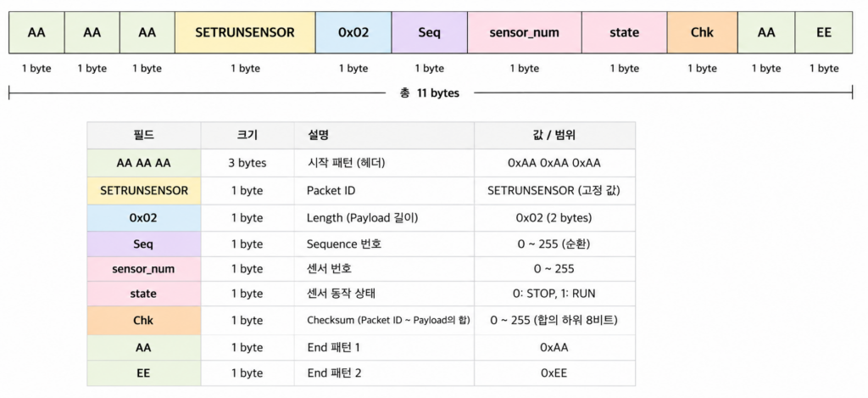
Task: Select the "0 ~ 255 (순환)" value cell
Action: [x=554, y=244]
